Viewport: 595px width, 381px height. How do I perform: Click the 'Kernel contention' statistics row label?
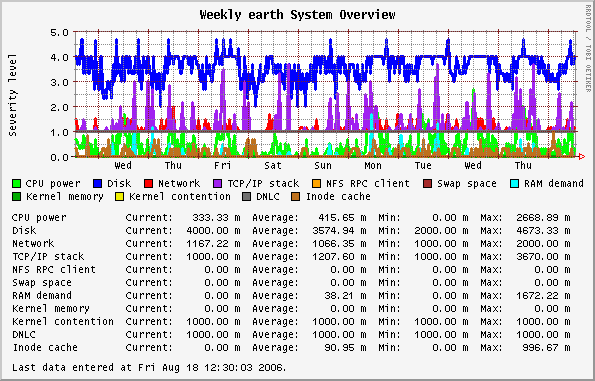pyautogui.click(x=63, y=321)
